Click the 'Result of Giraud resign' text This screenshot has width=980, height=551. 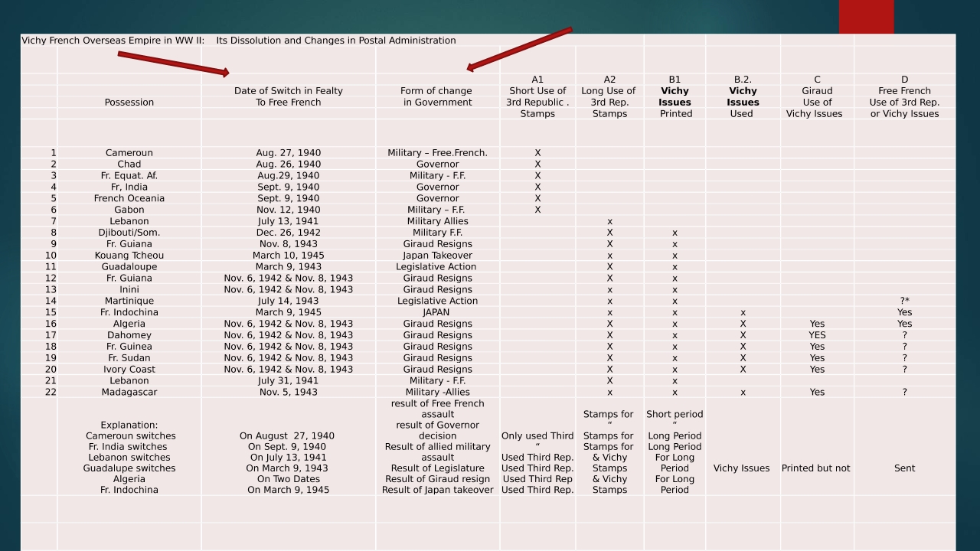(x=437, y=479)
